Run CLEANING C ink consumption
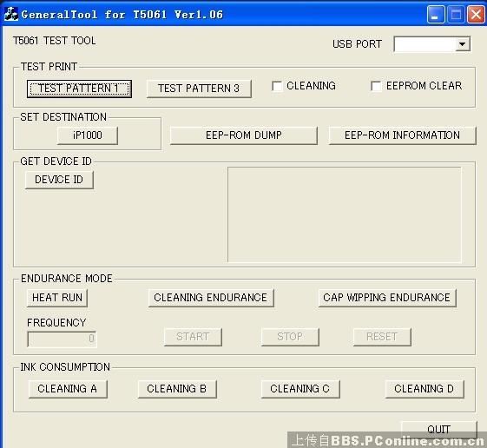487x448 pixels. coord(300,389)
